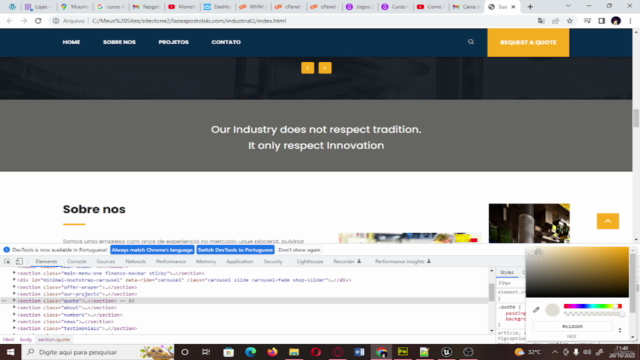640x360 pixels.
Task: Expand the offer-wraper section node
Action: 14,287
